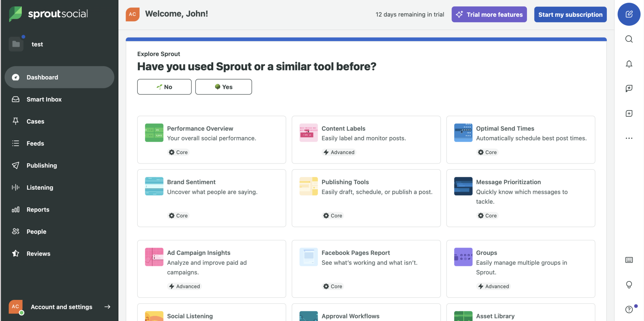Open the Dashboard menu item
This screenshot has height=321, width=644.
59,77
